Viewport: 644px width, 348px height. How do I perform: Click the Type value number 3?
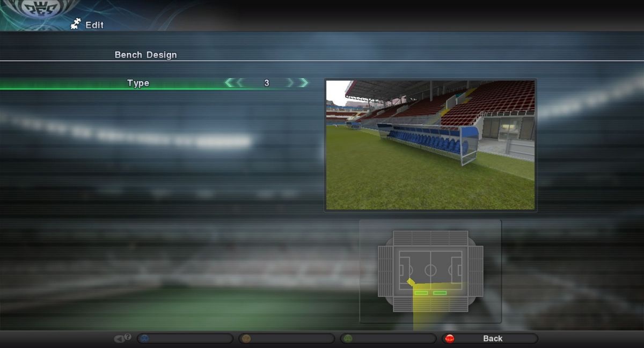coord(267,83)
